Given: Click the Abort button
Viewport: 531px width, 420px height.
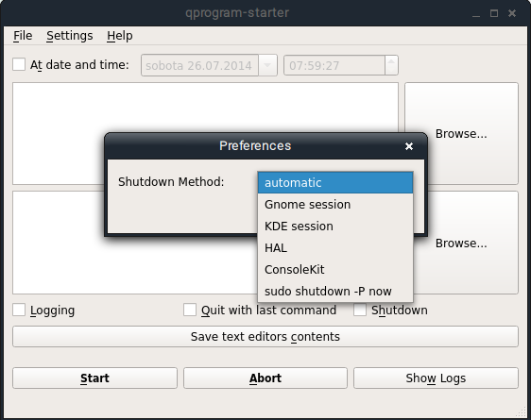Looking at the screenshot, I should [265, 378].
